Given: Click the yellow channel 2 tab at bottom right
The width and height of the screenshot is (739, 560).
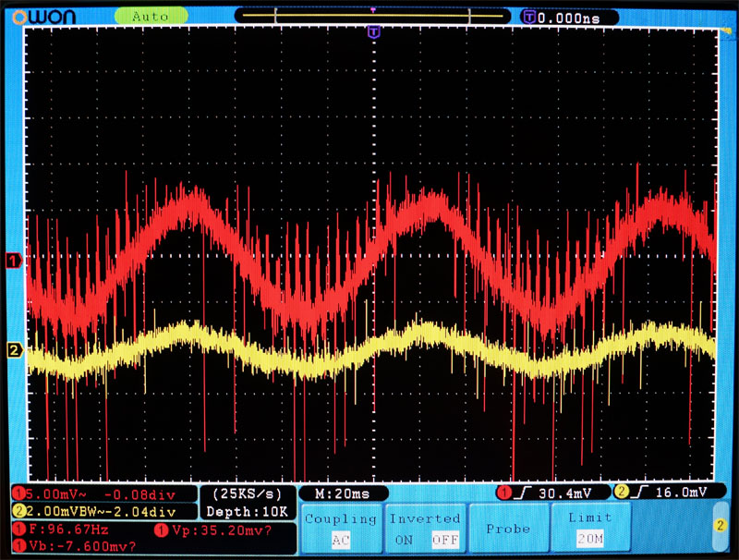Looking at the screenshot, I should [719, 525].
